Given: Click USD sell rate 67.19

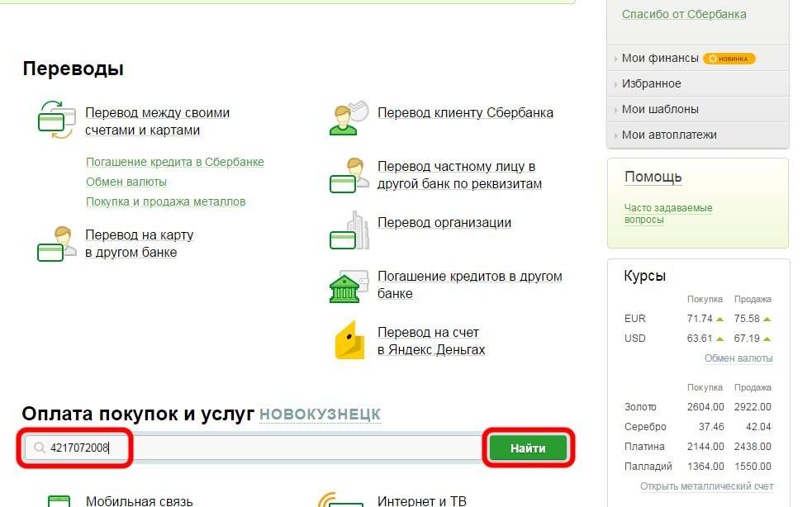Looking at the screenshot, I should (x=747, y=339).
